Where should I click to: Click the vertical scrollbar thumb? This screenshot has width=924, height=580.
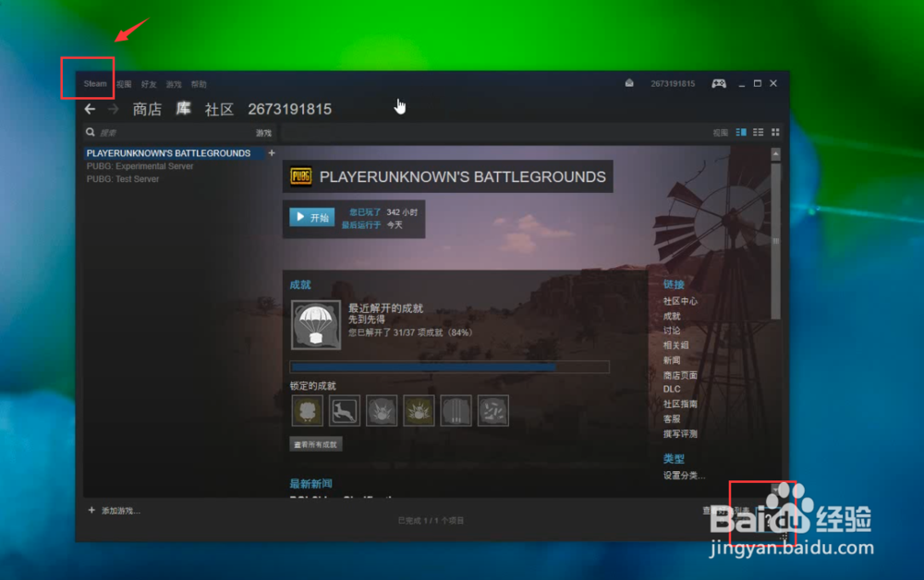click(x=775, y=241)
